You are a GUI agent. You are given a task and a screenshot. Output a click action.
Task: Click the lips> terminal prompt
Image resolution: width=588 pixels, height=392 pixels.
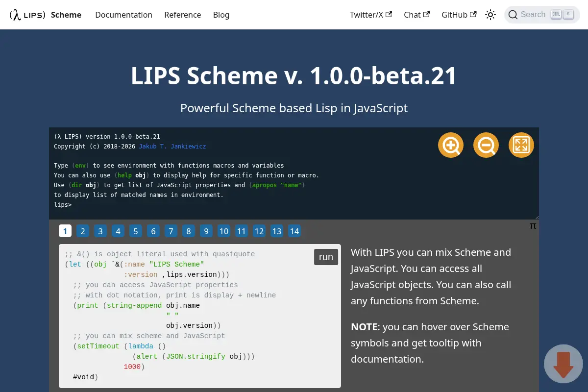coord(63,205)
